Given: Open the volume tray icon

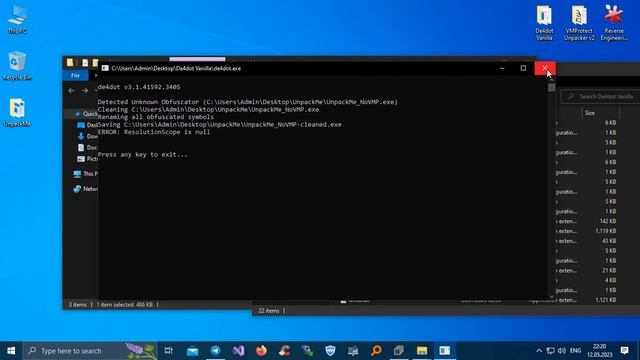Looking at the screenshot, I should (562, 351).
